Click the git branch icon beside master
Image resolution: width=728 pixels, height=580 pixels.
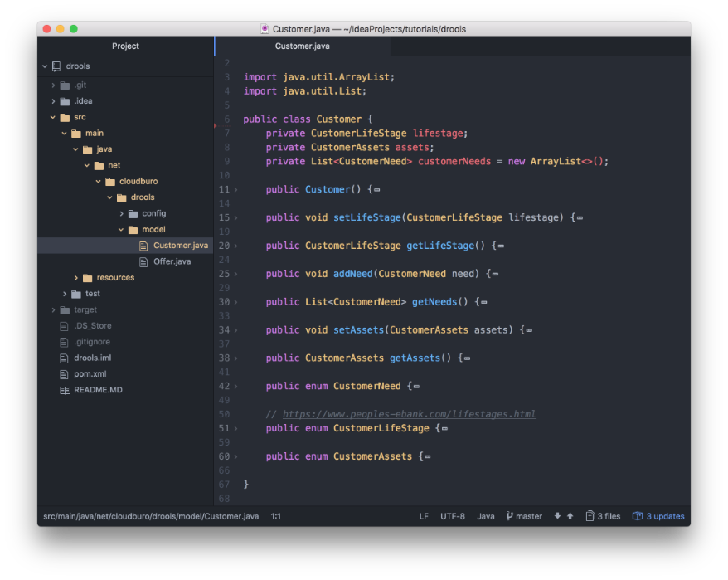(510, 516)
